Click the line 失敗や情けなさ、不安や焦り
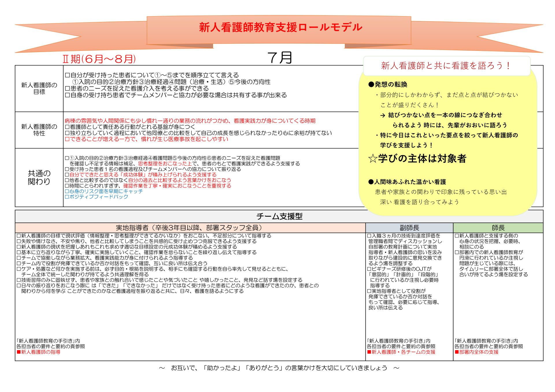 [x=136, y=241]
